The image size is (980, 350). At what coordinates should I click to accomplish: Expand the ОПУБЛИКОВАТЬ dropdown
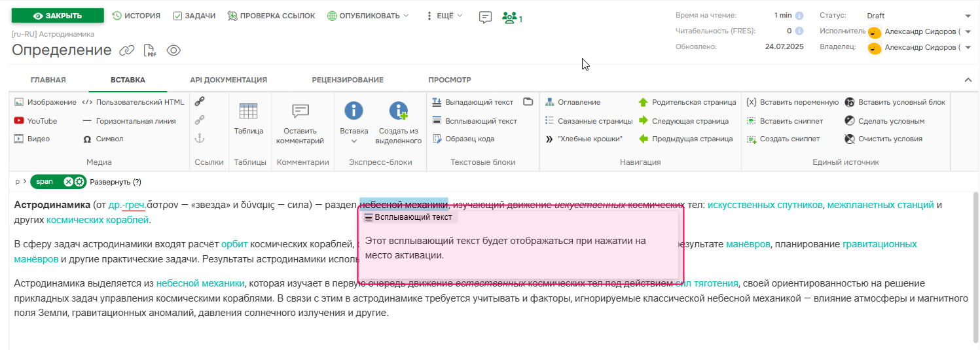point(368,16)
